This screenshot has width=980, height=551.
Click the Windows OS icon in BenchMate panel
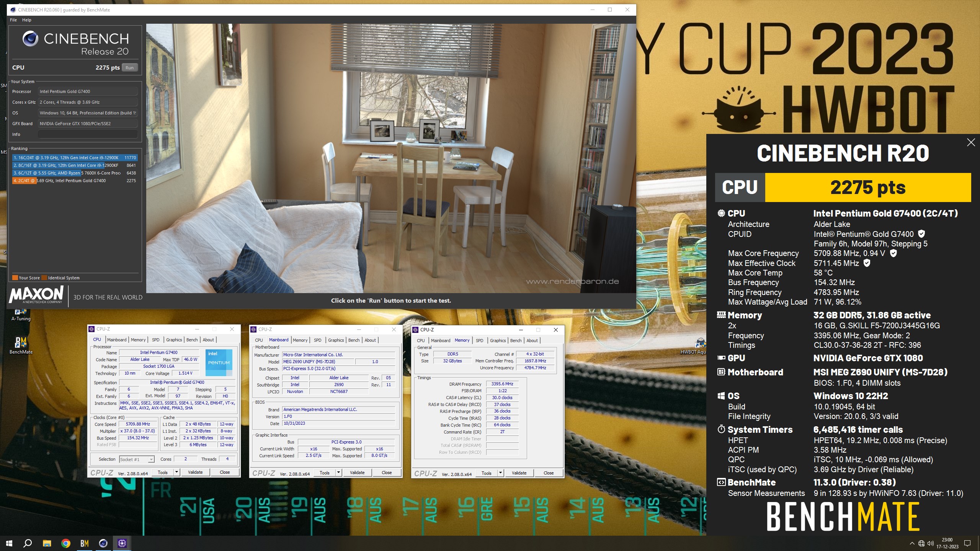[721, 396]
